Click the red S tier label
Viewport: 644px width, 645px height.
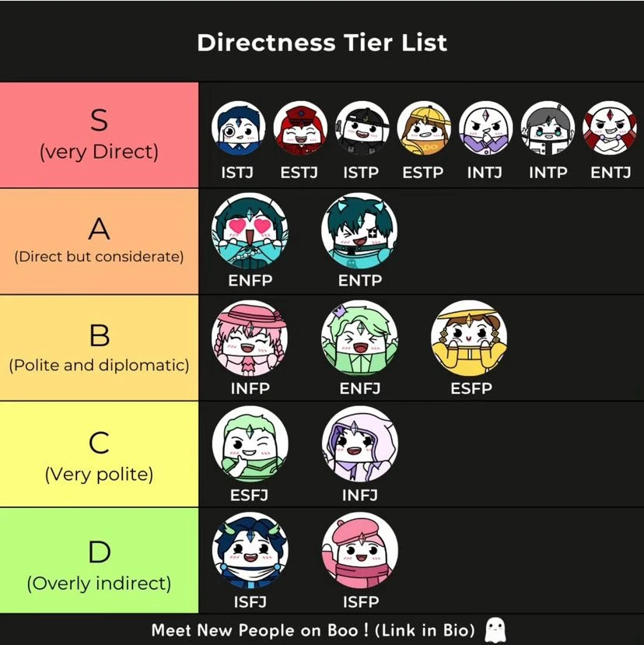[x=99, y=135]
